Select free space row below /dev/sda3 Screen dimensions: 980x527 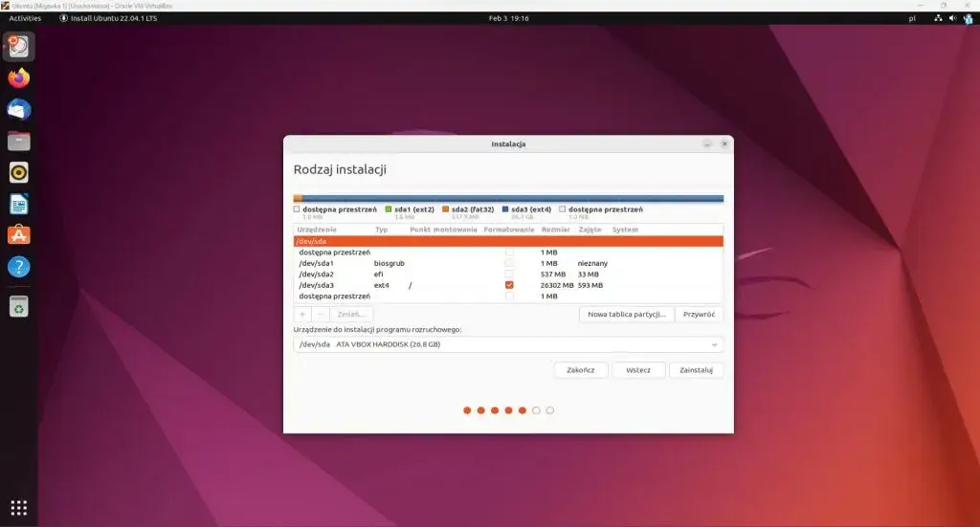[508, 296]
